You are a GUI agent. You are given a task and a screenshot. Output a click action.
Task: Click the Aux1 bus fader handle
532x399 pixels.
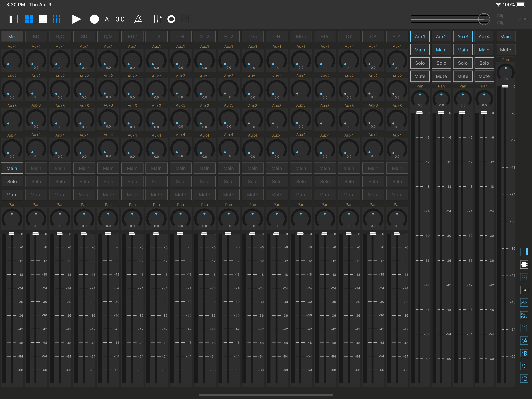419,113
